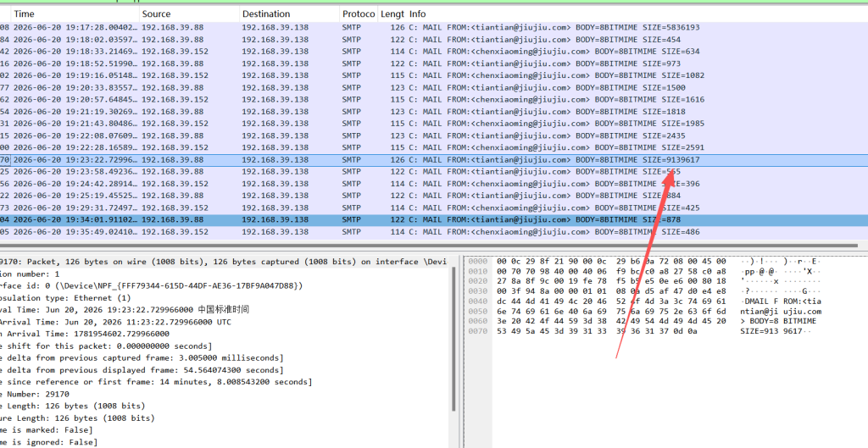The width and height of the screenshot is (868, 448).
Task: Select the packet row with SIZE=973
Action: (x=434, y=64)
